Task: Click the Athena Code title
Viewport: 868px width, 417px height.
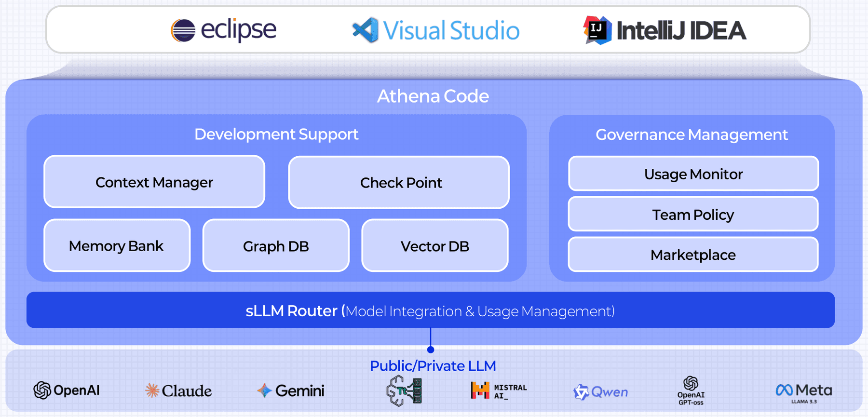Action: [x=433, y=96]
